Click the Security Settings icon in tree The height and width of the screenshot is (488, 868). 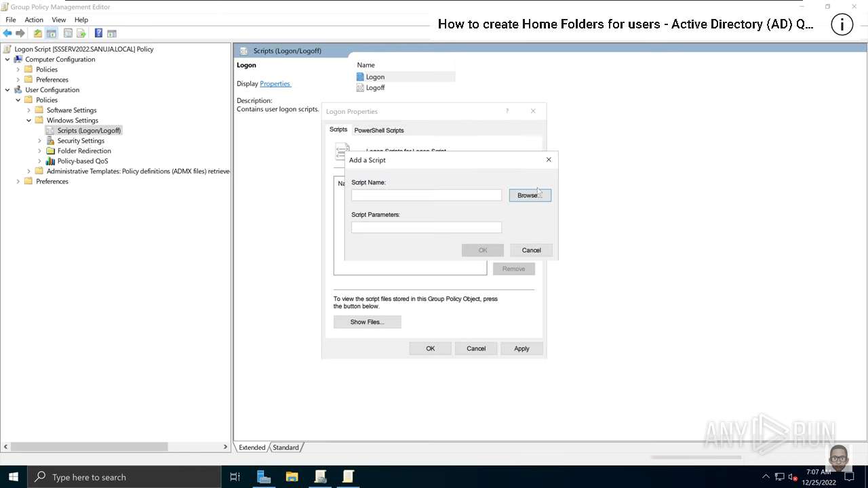50,140
